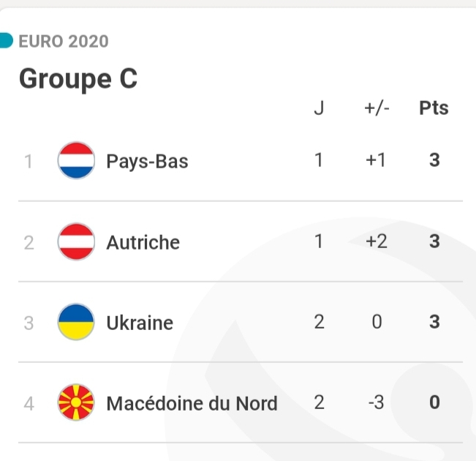Click the EURO 2020 competition label
Viewport: 476px width, 461px height.
tap(64, 41)
